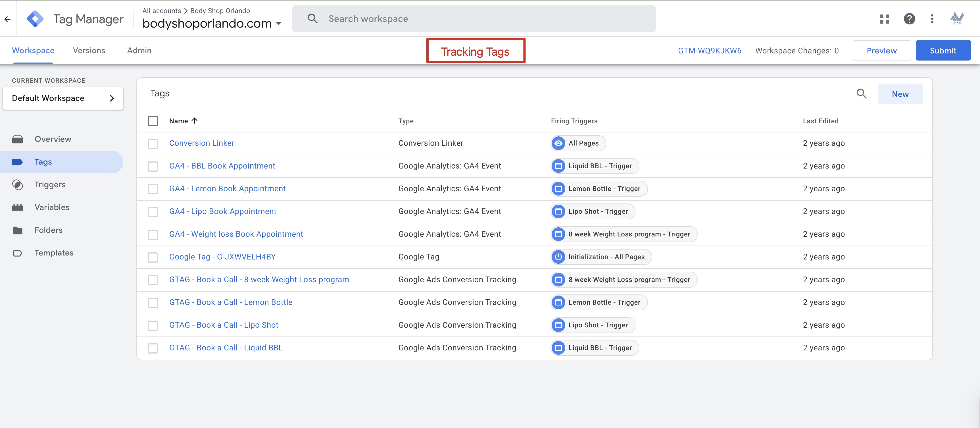Click Lipo Shot trigger chip in GA4 Lipo row
This screenshot has height=428, width=980.
[593, 211]
